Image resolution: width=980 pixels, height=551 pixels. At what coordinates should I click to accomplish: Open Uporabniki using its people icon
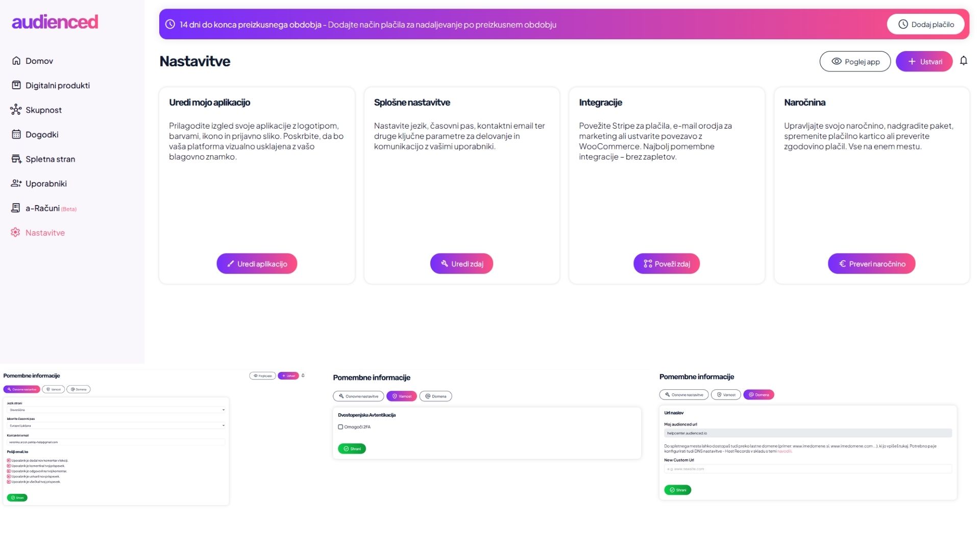point(16,183)
